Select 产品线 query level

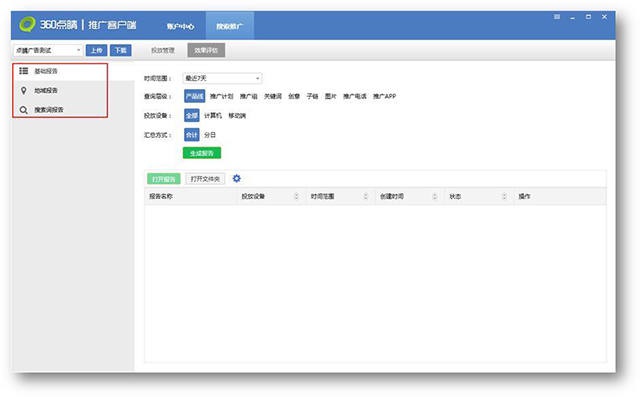coord(194,96)
